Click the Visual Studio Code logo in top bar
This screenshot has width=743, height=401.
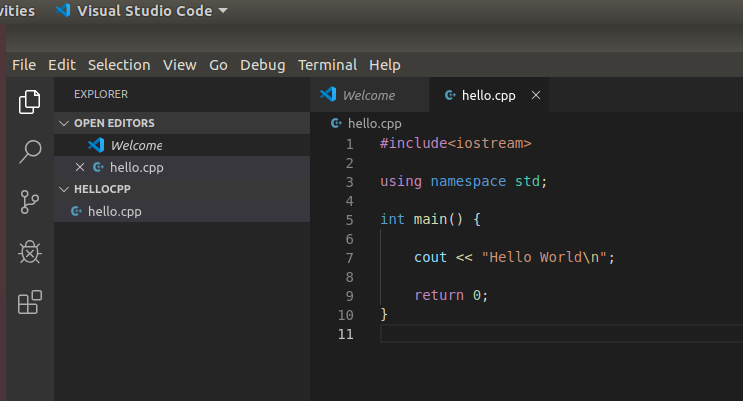pyautogui.click(x=63, y=10)
